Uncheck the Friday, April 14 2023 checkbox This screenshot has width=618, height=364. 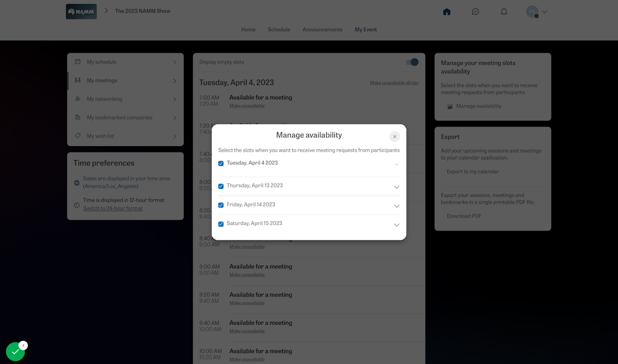(x=221, y=204)
